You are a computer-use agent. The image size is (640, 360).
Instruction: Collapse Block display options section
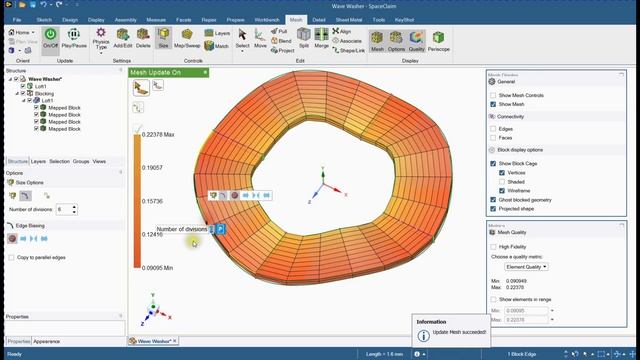coord(492,150)
